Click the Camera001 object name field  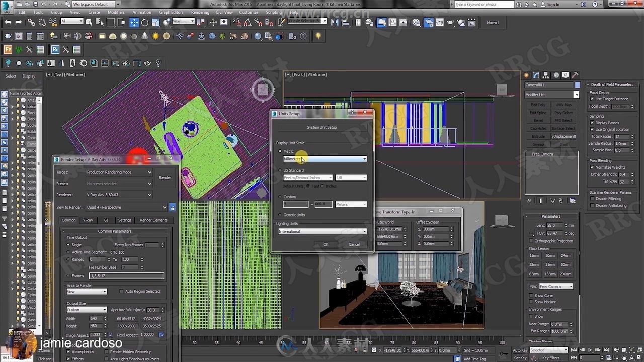(x=549, y=85)
